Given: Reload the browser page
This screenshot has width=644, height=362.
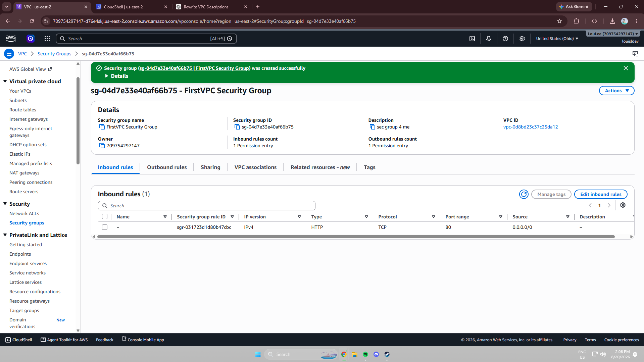Looking at the screenshot, I should pos(32,21).
